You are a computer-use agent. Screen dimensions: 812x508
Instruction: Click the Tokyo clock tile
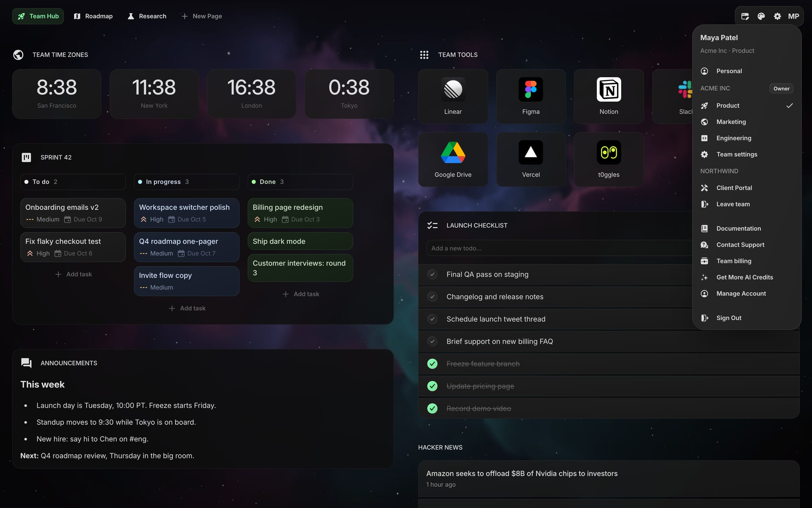[x=349, y=94]
